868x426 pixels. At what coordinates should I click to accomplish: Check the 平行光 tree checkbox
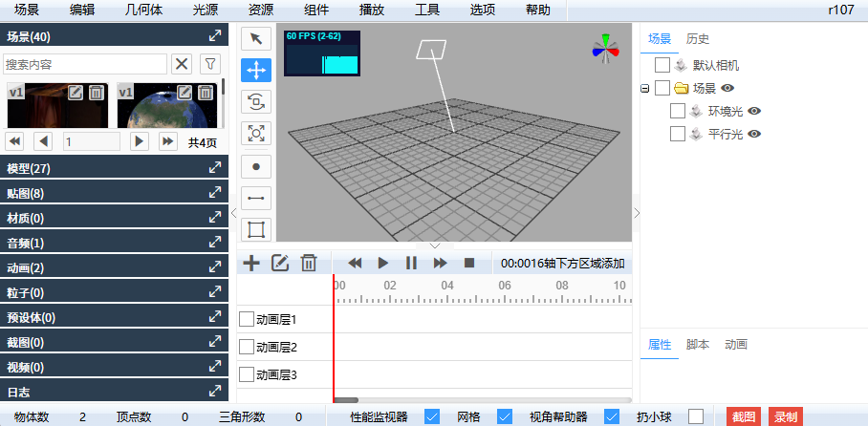tap(678, 134)
